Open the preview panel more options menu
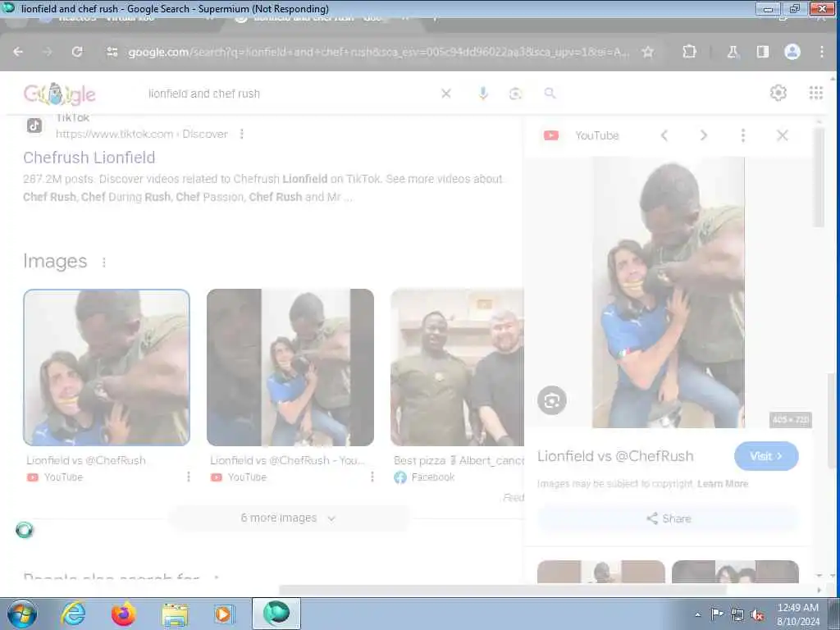The width and height of the screenshot is (840, 630). [x=743, y=135]
